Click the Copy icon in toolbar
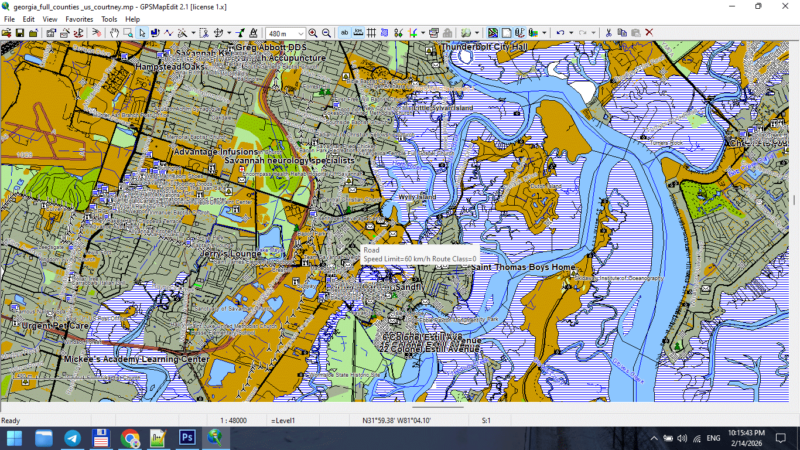This screenshot has width=800, height=450. (x=622, y=33)
